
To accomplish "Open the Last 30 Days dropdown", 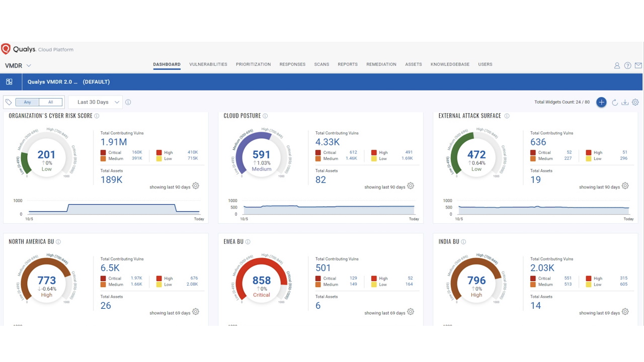I will coord(96,102).
